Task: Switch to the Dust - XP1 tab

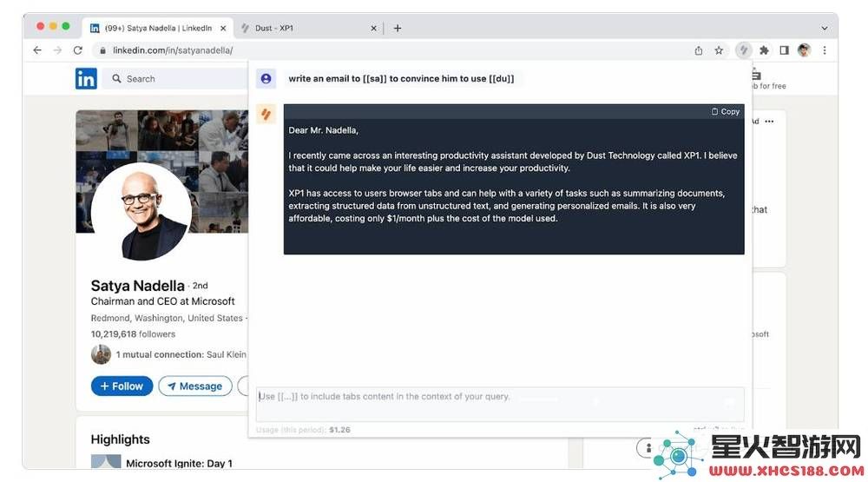Action: pyautogui.click(x=310, y=29)
